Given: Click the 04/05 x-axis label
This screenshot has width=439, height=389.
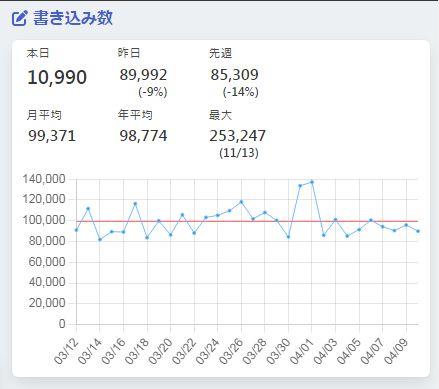Looking at the screenshot, I should coord(349,351).
